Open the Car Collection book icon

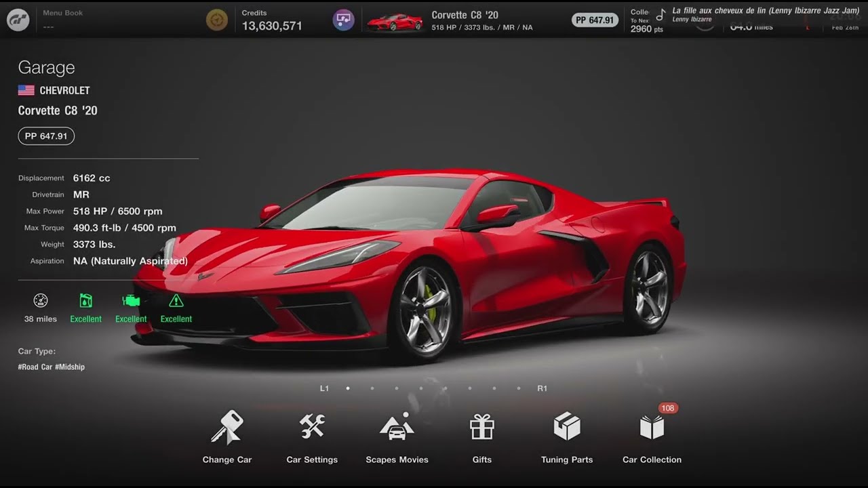(652, 427)
